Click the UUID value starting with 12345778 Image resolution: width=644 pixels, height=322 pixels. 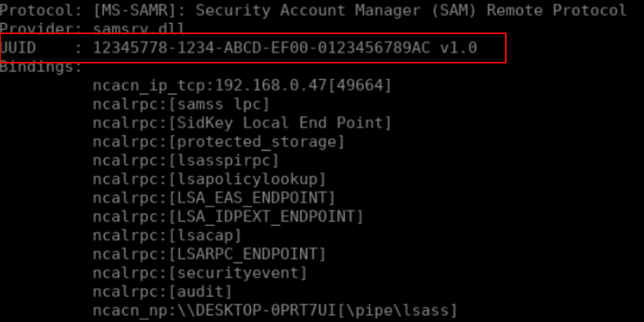[x=262, y=48]
